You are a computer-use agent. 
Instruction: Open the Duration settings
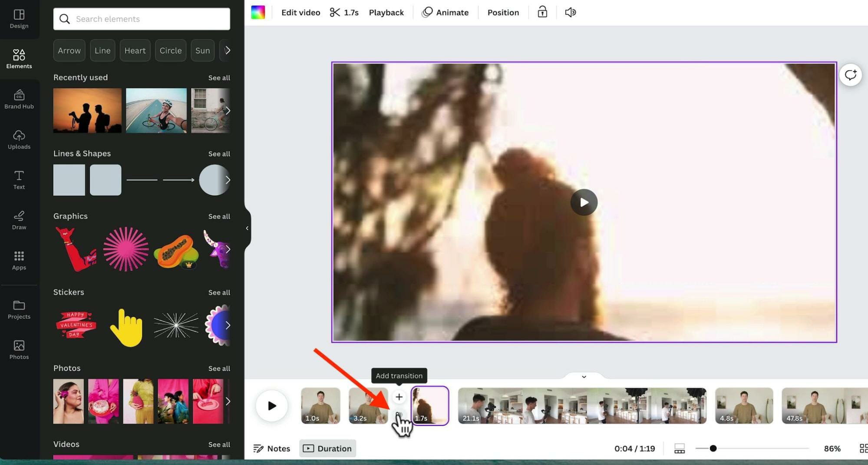(x=327, y=448)
